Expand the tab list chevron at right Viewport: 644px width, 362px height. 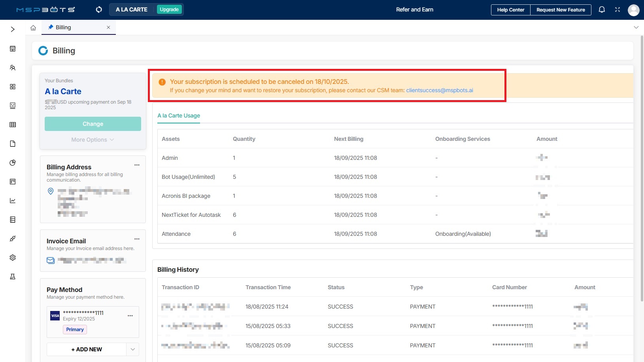[x=636, y=27]
